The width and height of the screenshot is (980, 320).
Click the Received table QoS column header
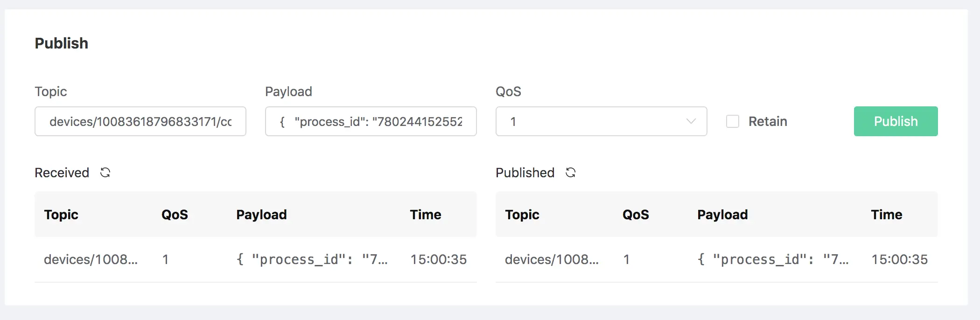[175, 215]
